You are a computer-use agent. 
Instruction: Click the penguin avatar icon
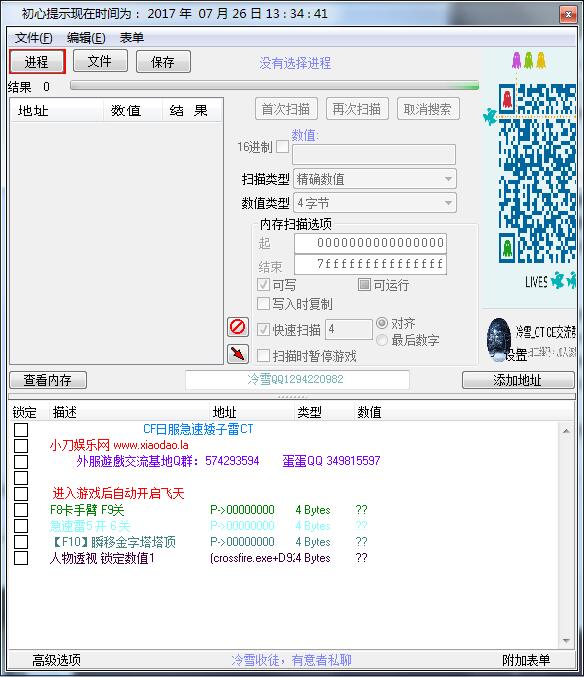(499, 339)
